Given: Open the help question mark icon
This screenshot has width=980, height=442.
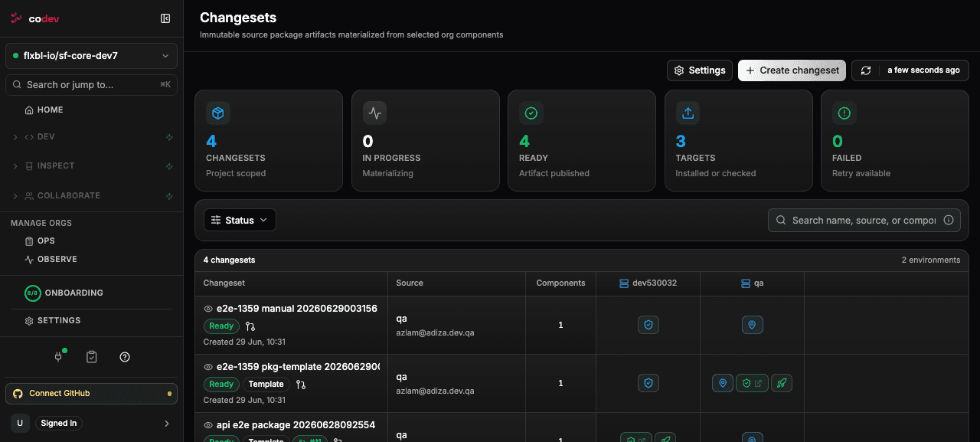Looking at the screenshot, I should point(125,357).
